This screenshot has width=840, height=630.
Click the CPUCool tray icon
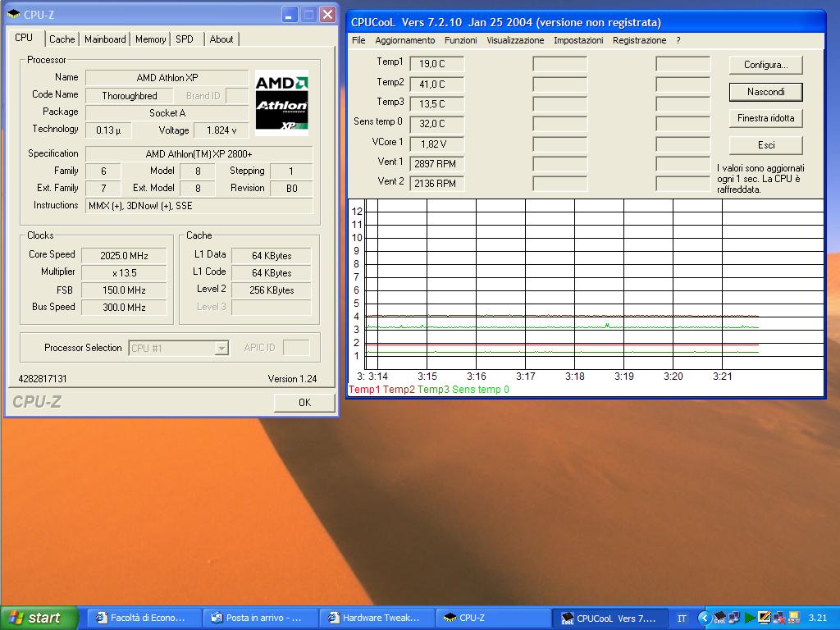[x=719, y=619]
